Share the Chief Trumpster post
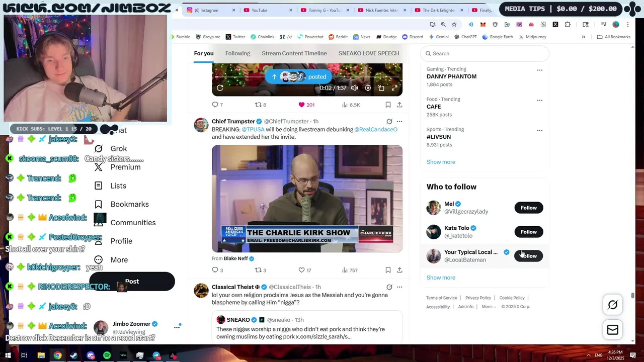Viewport: 644px width, 362px height. tap(399, 270)
